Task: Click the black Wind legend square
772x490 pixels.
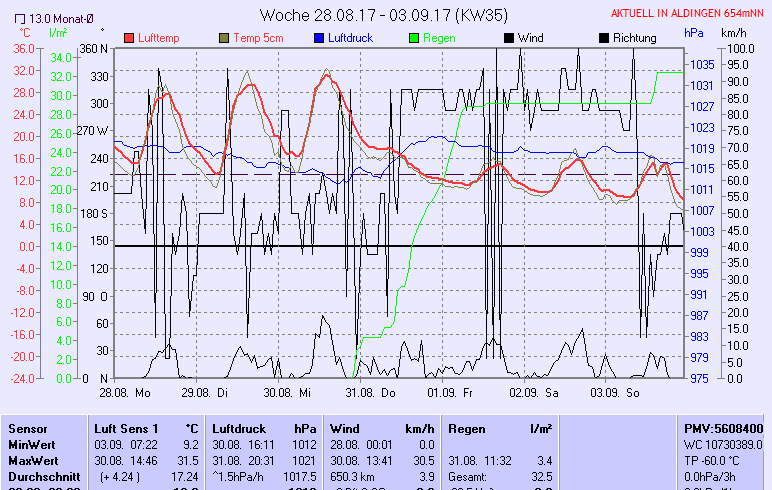Action: pyautogui.click(x=510, y=38)
